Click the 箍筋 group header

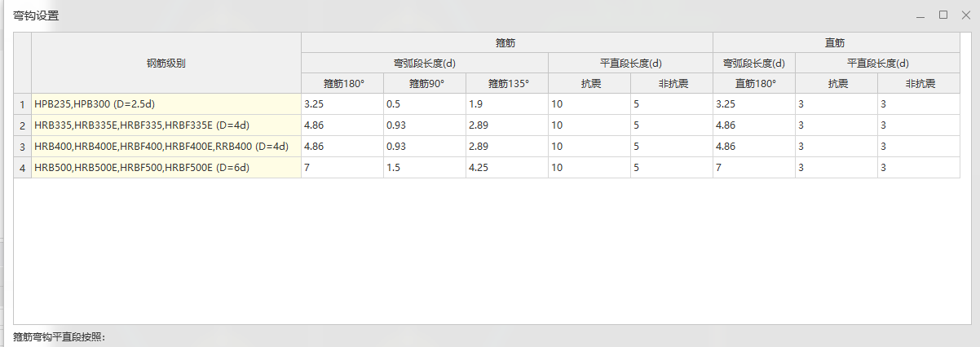coord(506,42)
